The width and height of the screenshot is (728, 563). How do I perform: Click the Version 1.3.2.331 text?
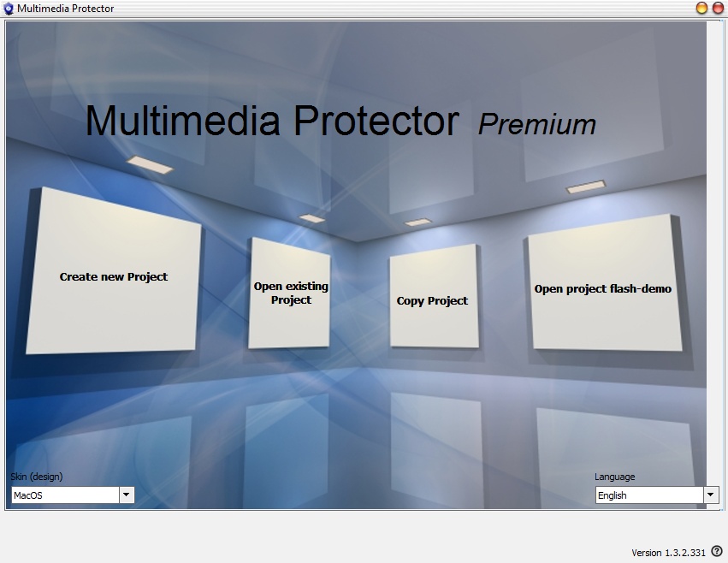click(x=670, y=553)
